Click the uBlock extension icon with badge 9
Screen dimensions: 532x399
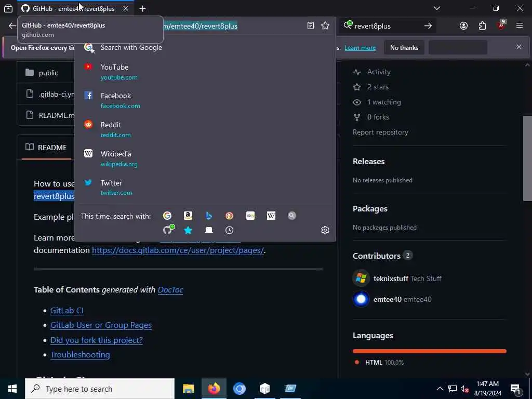pyautogui.click(x=501, y=25)
